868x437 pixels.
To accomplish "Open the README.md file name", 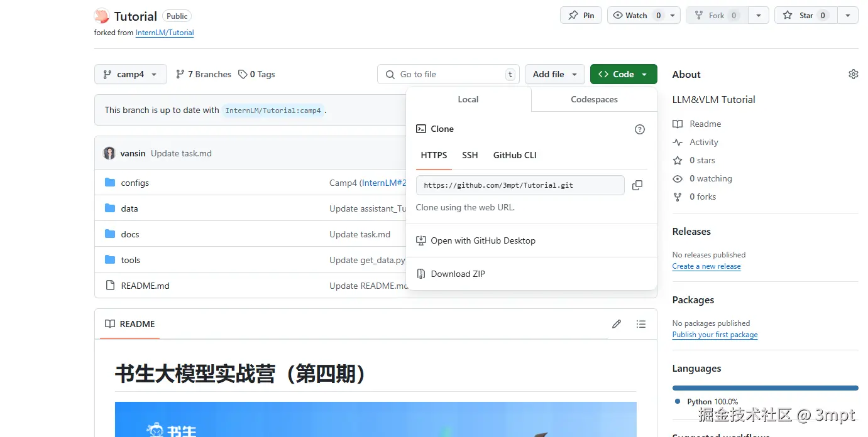I will [145, 286].
